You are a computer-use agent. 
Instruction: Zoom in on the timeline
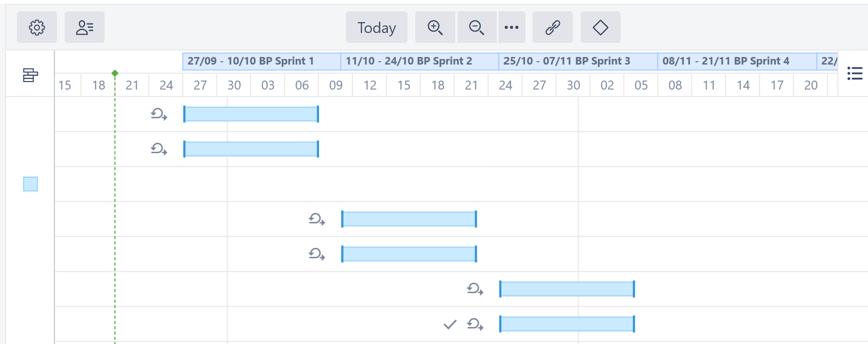(x=435, y=27)
